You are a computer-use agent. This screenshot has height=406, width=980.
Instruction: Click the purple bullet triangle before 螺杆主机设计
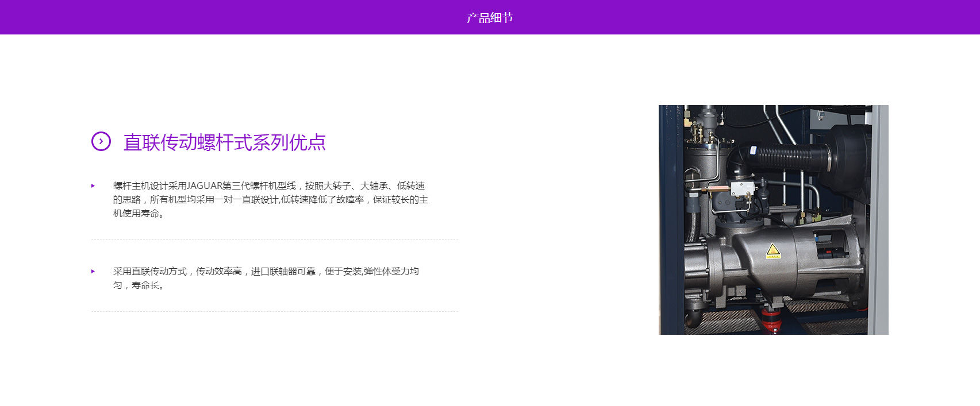[x=93, y=186]
